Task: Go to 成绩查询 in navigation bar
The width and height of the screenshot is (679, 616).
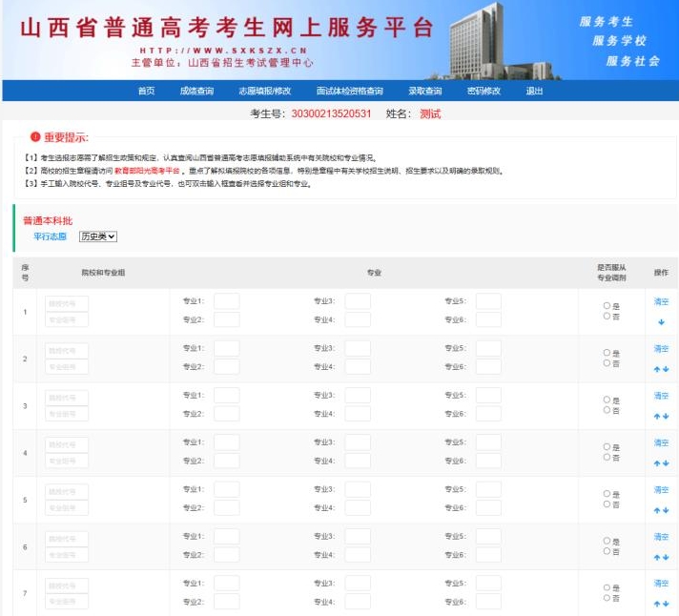Action: (196, 92)
